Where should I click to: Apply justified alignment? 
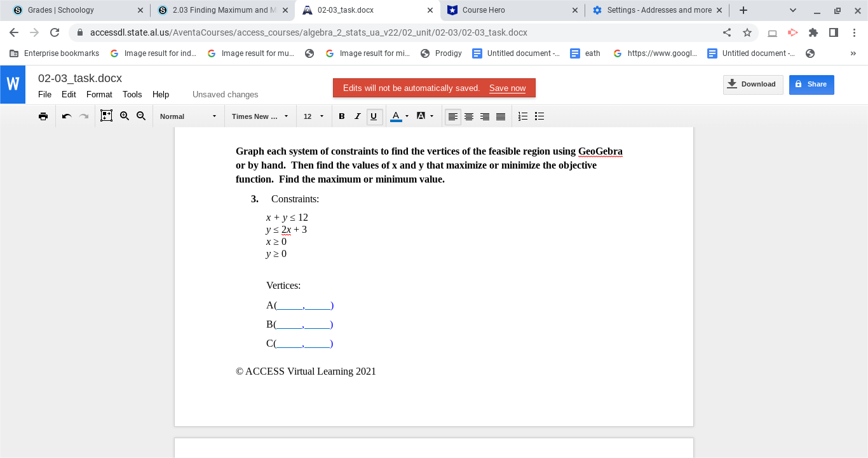pyautogui.click(x=501, y=116)
